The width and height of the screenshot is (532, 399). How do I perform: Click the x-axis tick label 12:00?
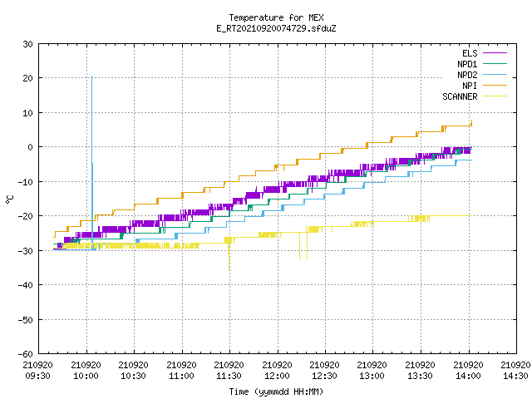click(x=278, y=376)
